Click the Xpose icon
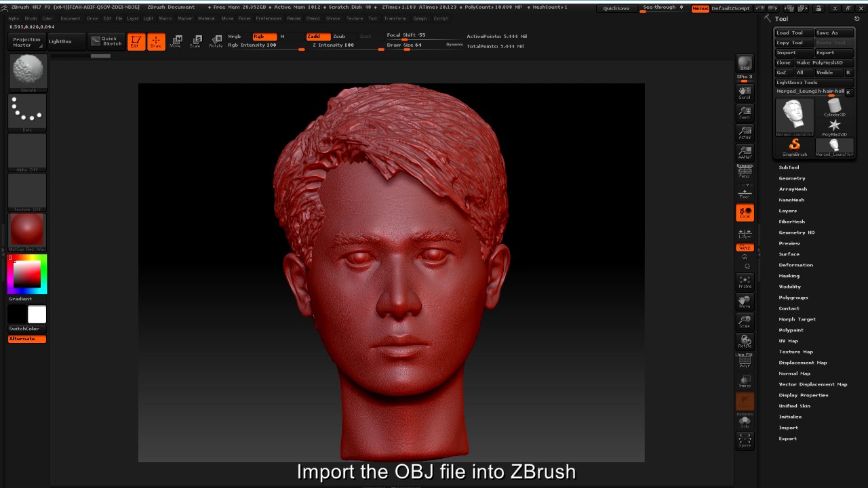This screenshot has width=868, height=488. click(x=745, y=441)
